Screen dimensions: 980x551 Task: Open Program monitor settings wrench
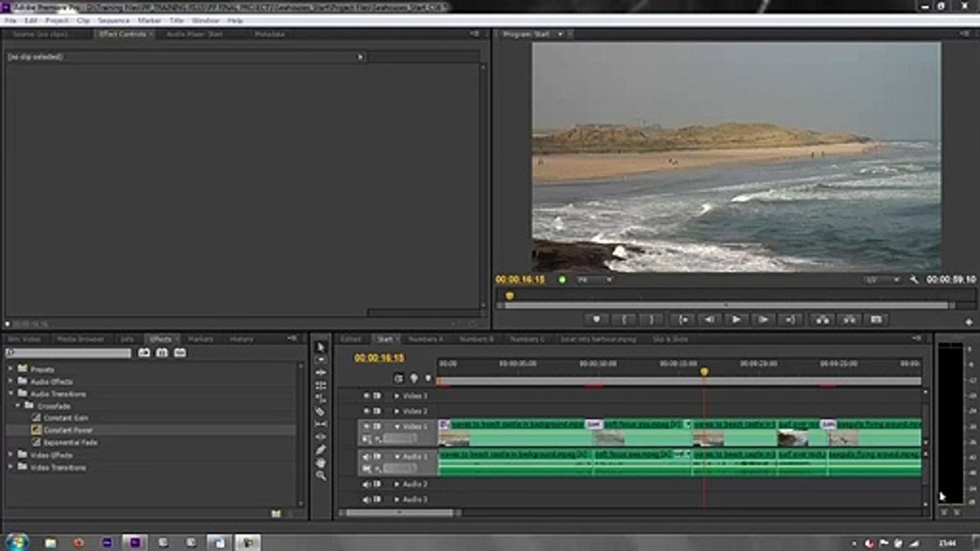point(914,280)
